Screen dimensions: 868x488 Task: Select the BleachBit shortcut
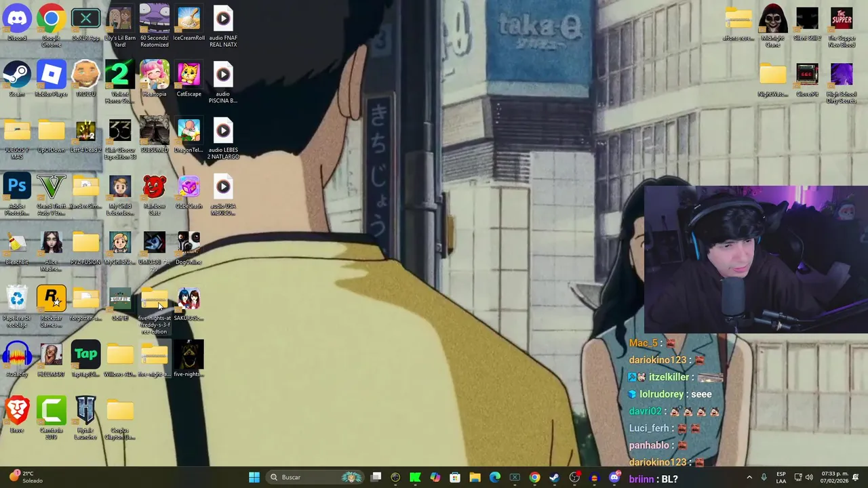tap(17, 247)
